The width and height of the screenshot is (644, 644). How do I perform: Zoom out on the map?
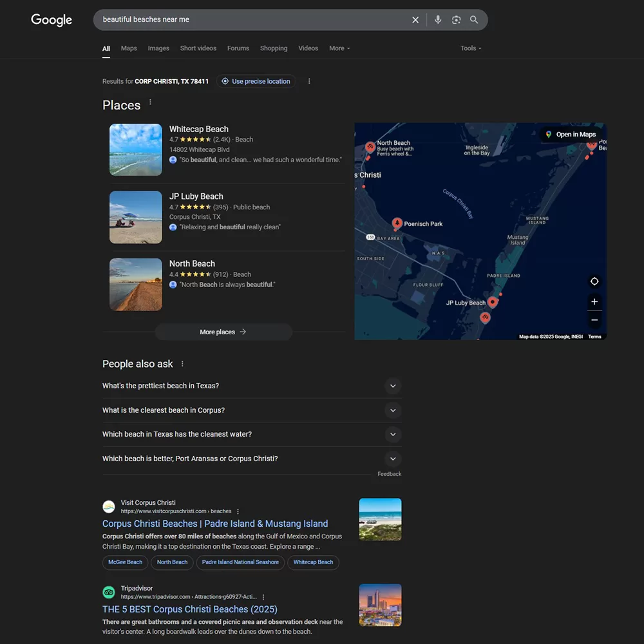[x=594, y=320]
